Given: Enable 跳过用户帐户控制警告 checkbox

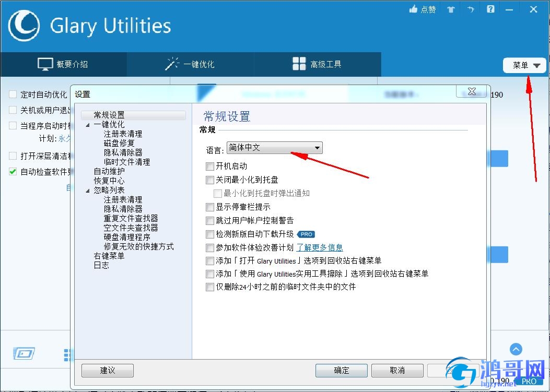Looking at the screenshot, I should (210, 221).
